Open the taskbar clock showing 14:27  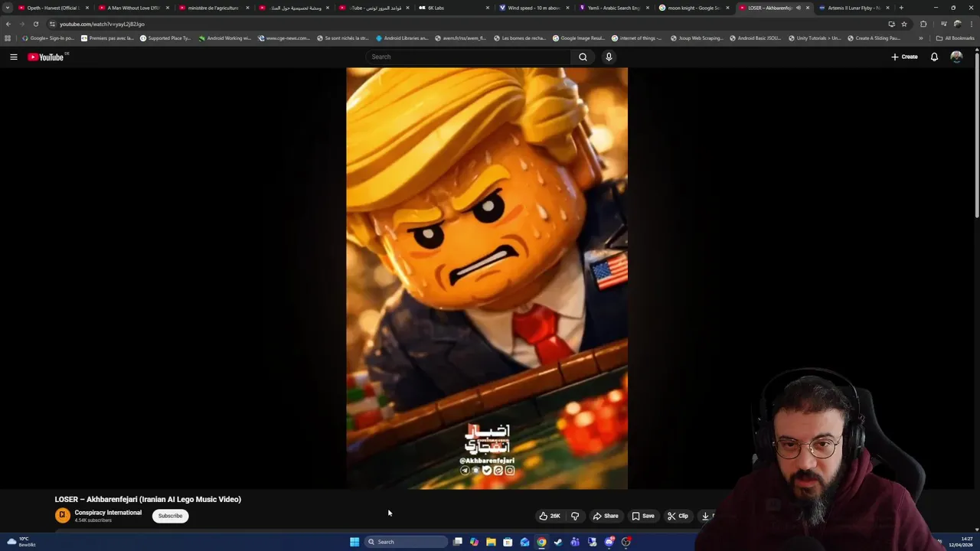coord(961,542)
